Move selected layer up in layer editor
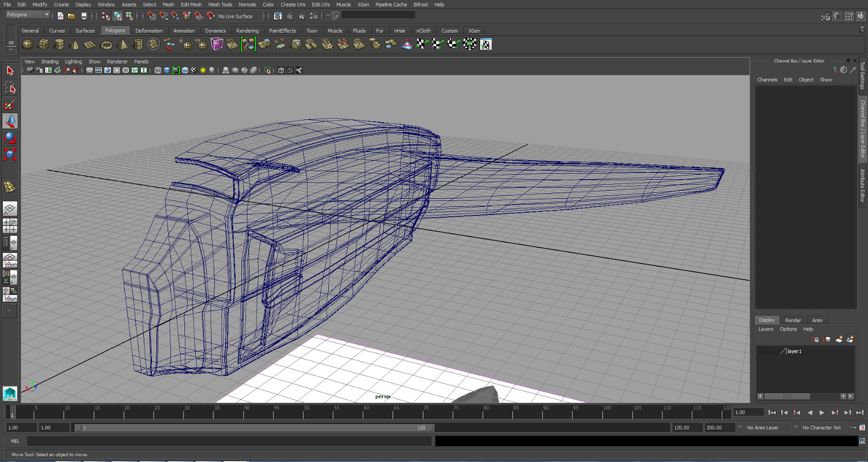The height and width of the screenshot is (462, 868). click(815, 339)
